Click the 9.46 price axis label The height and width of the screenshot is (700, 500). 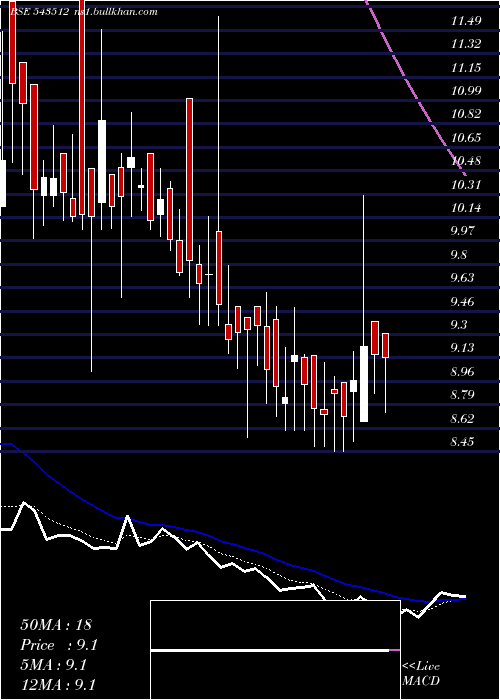pos(463,301)
